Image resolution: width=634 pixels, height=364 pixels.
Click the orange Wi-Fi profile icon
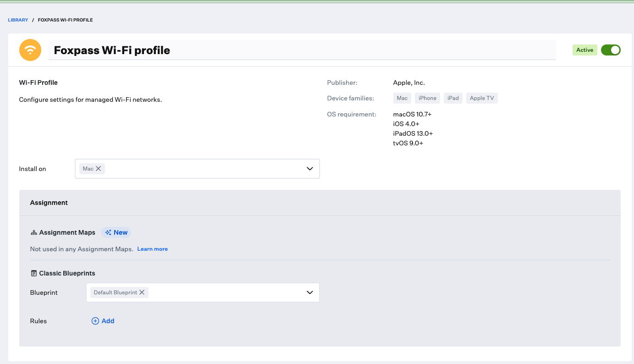click(30, 50)
